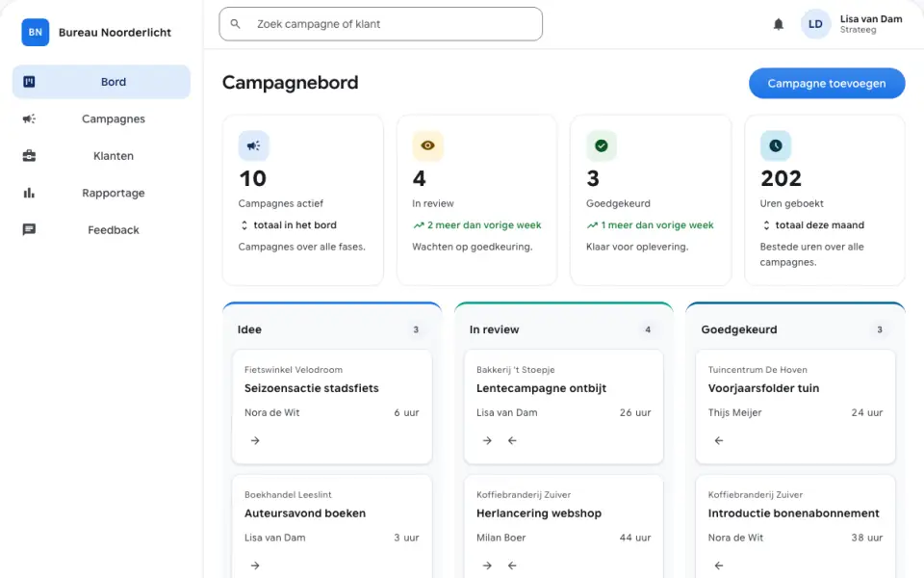Click the Goedgekeurd column header
924x578 pixels.
click(739, 329)
